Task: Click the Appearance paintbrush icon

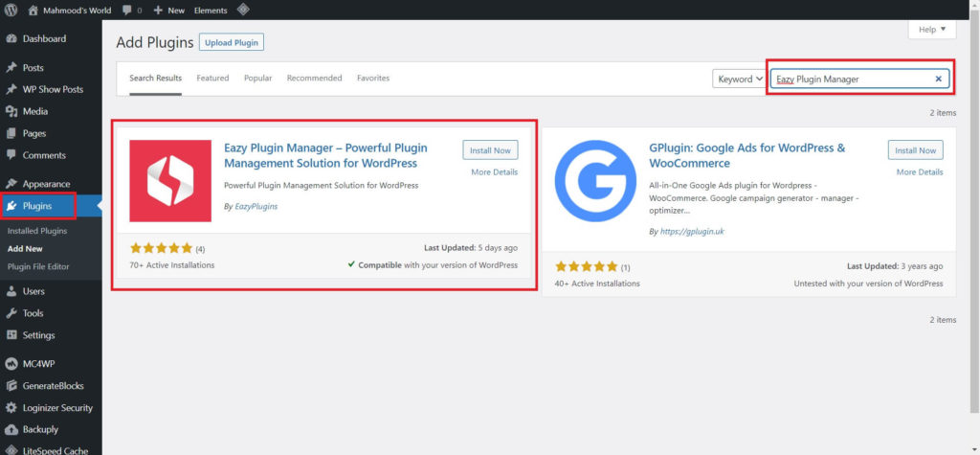Action: coord(11,184)
